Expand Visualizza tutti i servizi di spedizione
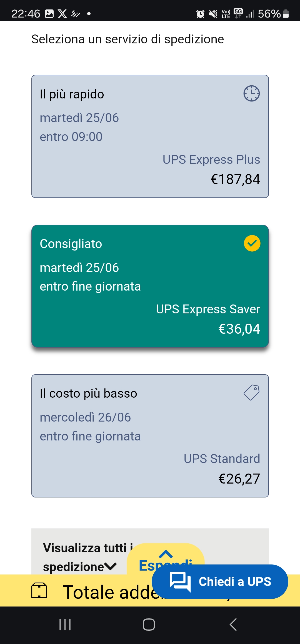Screen dimensions: 300x644 click(x=80, y=557)
